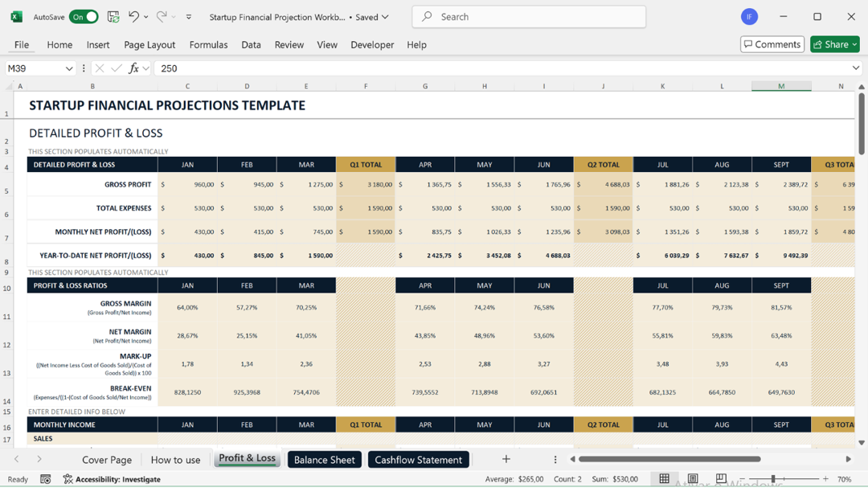868x488 pixels.
Task: Click Accessibility: Investigate in status bar
Action: [x=112, y=479]
